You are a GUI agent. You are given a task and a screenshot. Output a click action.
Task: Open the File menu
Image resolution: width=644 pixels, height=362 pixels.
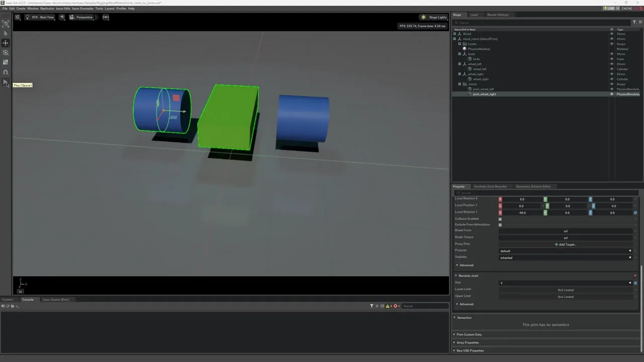pyautogui.click(x=5, y=9)
